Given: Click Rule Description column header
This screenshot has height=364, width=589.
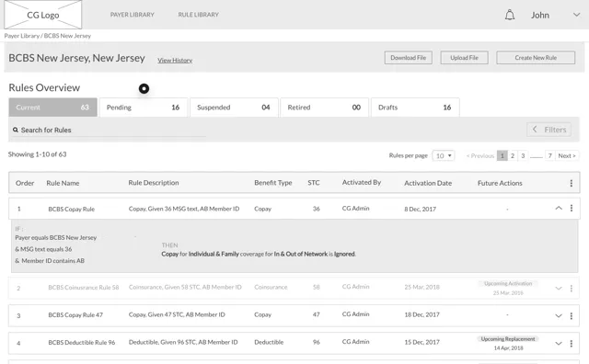Looking at the screenshot, I should [154, 183].
